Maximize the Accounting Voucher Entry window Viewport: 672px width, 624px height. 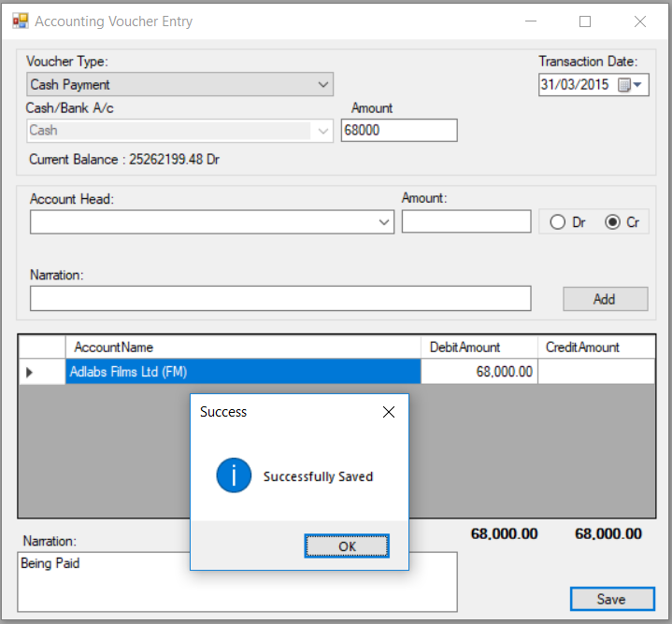[585, 21]
